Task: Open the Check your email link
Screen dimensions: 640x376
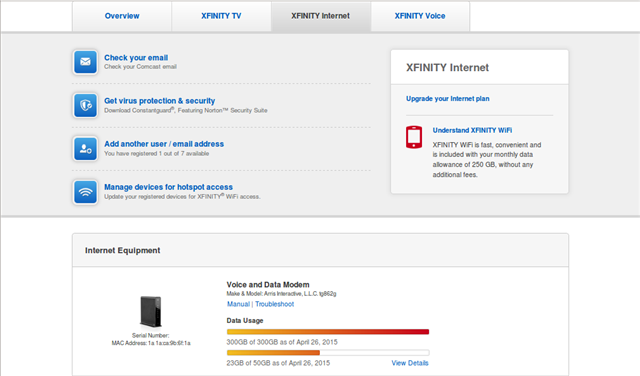Action: tap(136, 58)
